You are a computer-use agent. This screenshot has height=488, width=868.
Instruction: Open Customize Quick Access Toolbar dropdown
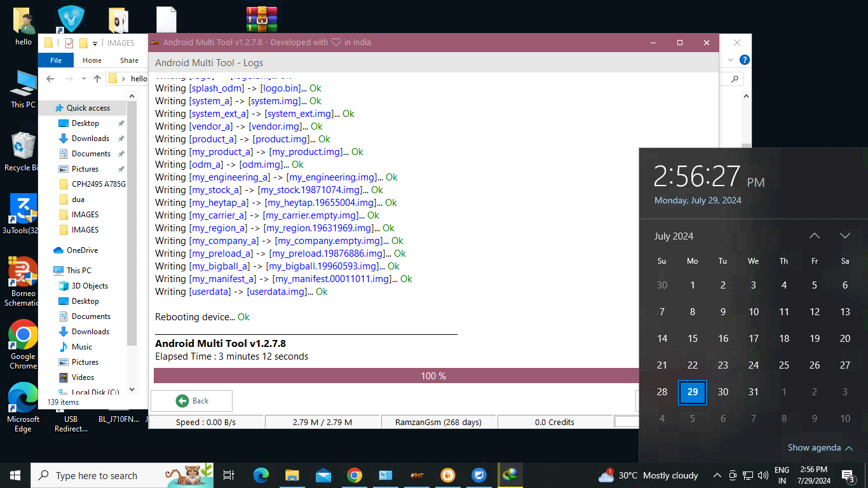tap(95, 43)
